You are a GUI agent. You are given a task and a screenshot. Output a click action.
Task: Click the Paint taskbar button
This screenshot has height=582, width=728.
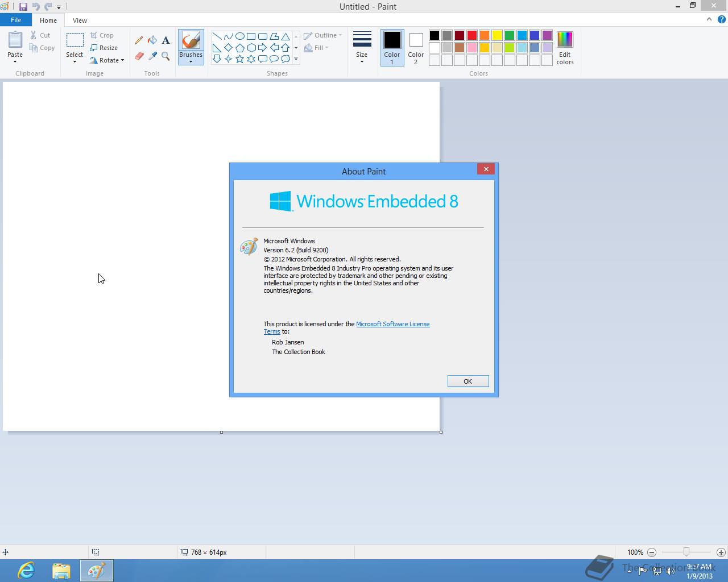click(x=97, y=571)
